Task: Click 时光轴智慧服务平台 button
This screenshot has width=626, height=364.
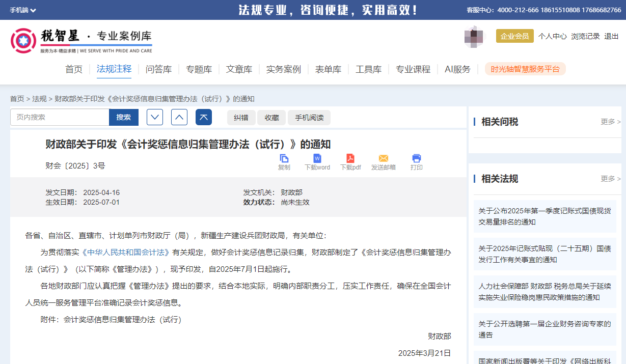Action: click(x=525, y=69)
